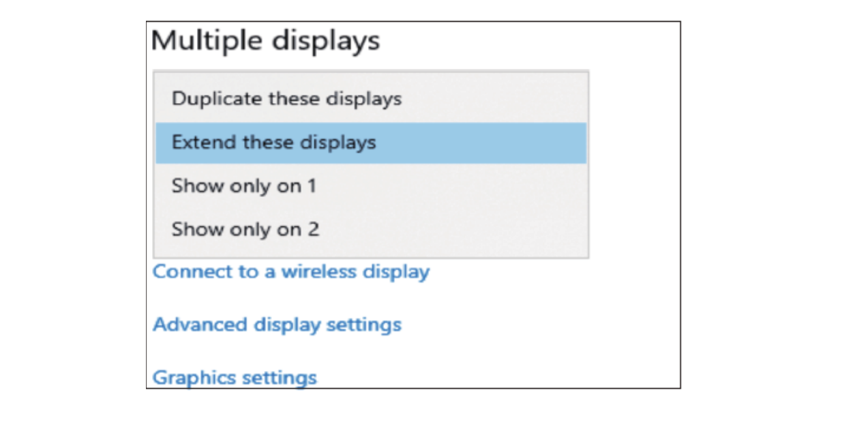
Task: Restrict output to display 1 only
Action: [371, 185]
